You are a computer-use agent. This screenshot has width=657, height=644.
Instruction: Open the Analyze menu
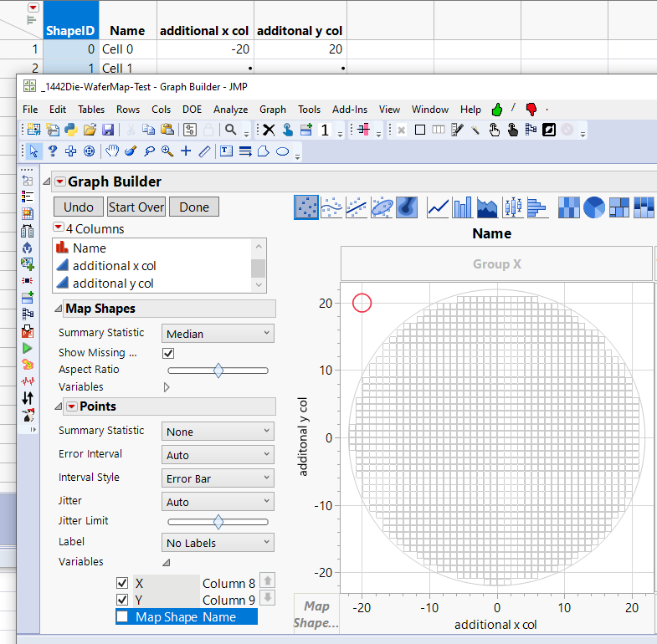[230, 110]
